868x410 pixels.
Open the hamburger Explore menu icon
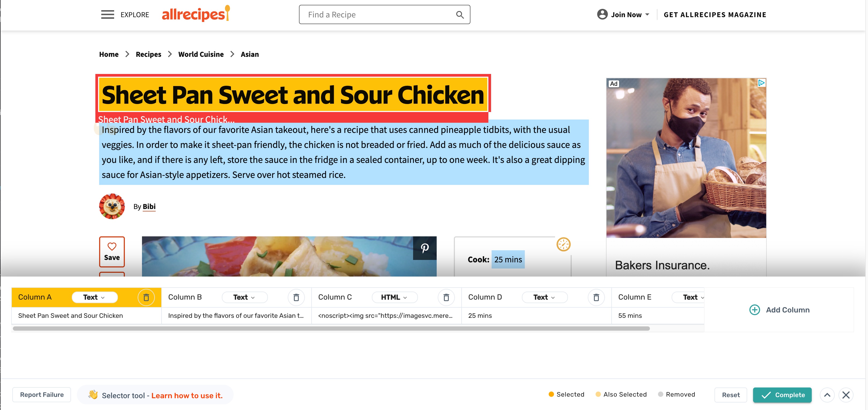tap(107, 14)
